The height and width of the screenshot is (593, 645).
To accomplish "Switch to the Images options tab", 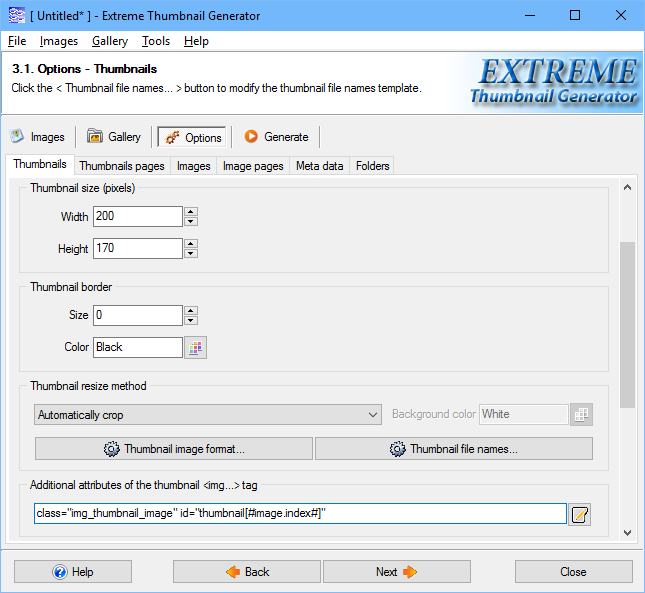I will coord(193,166).
